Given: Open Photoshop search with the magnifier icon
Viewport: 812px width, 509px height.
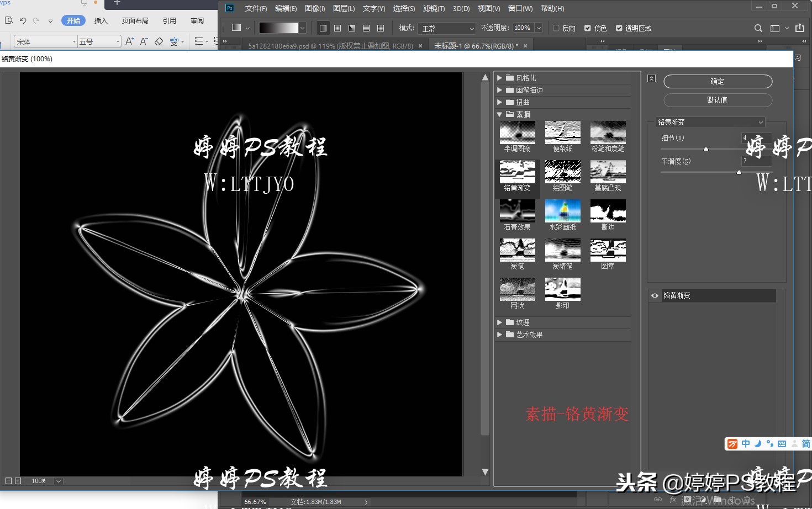Looking at the screenshot, I should coord(757,28).
